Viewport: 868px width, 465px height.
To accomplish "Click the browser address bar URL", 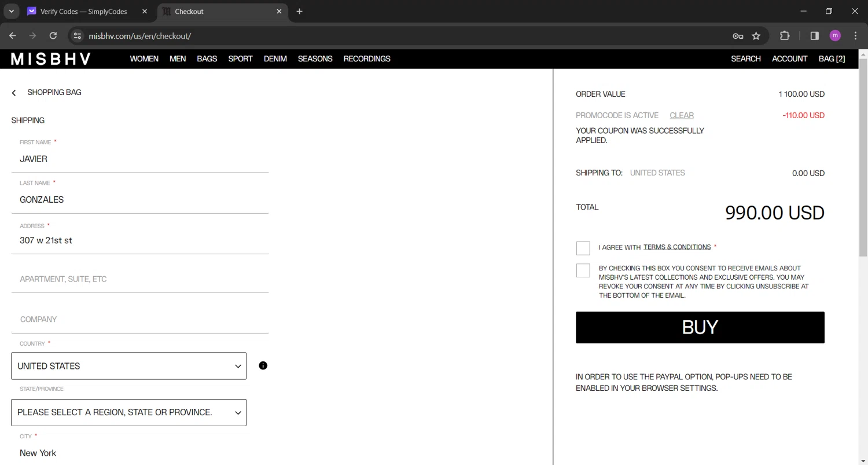I will [x=140, y=36].
